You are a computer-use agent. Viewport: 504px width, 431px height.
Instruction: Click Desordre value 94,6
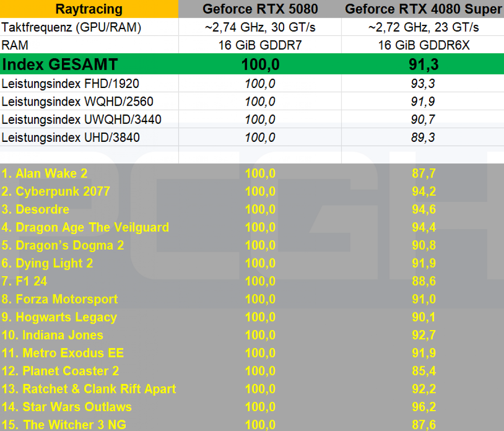[424, 210]
